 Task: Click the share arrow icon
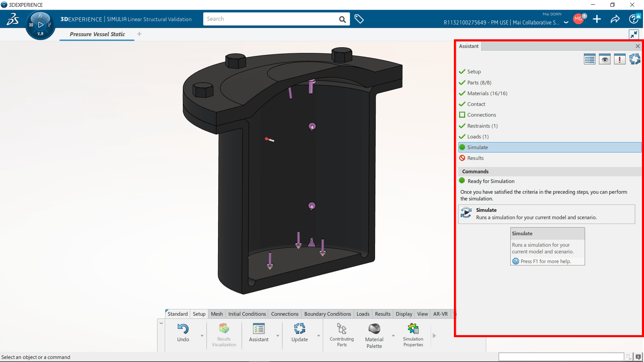pos(615,19)
